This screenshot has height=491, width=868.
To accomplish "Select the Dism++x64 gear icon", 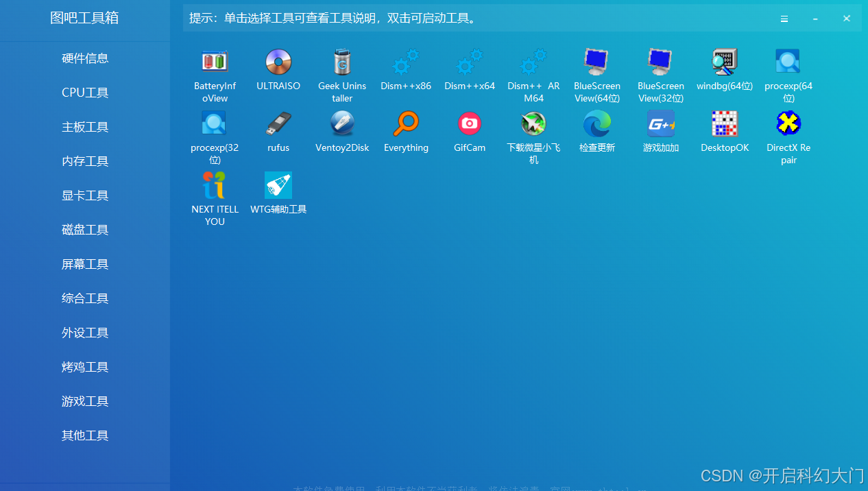I will 470,62.
